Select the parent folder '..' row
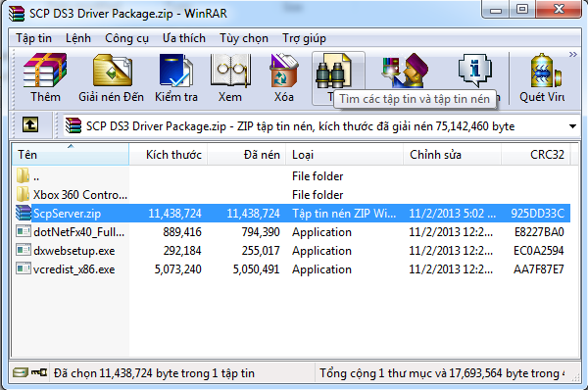Image resolution: width=588 pixels, height=390 pixels. tap(292, 175)
